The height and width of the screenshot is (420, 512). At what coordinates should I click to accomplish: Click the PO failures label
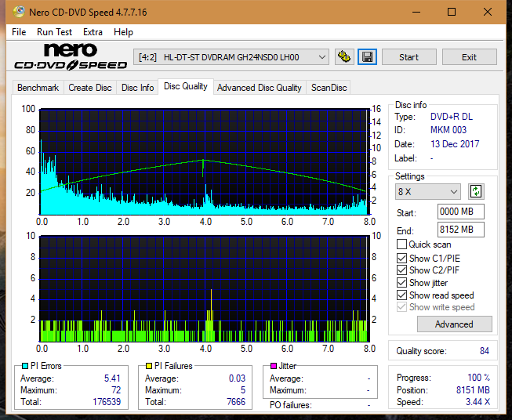click(x=291, y=405)
